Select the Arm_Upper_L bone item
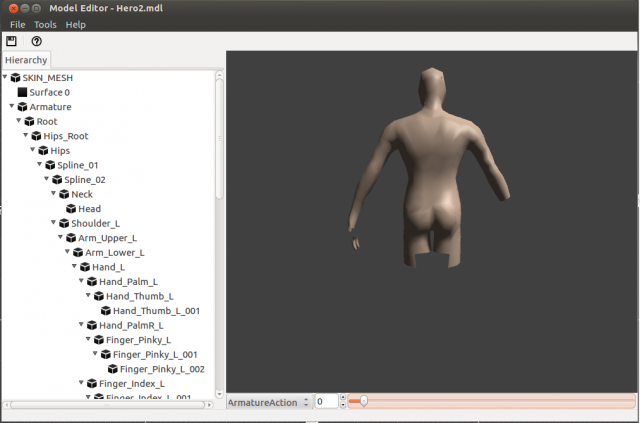 (107, 238)
